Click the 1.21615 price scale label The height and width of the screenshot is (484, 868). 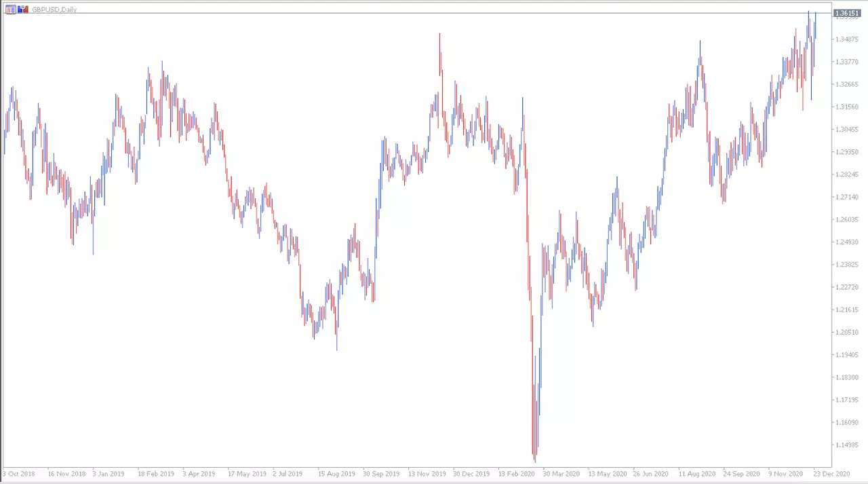[848, 310]
